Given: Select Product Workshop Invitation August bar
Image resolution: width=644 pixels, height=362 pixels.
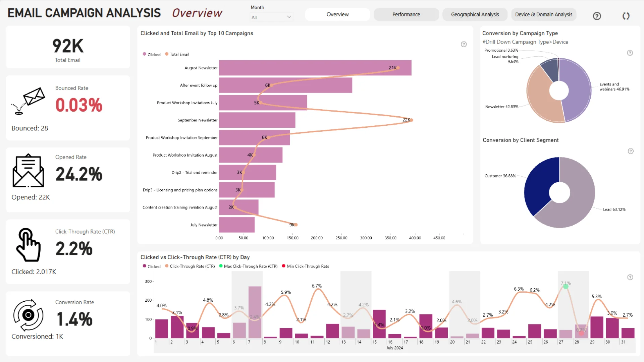Looking at the screenshot, I should 251,155.
